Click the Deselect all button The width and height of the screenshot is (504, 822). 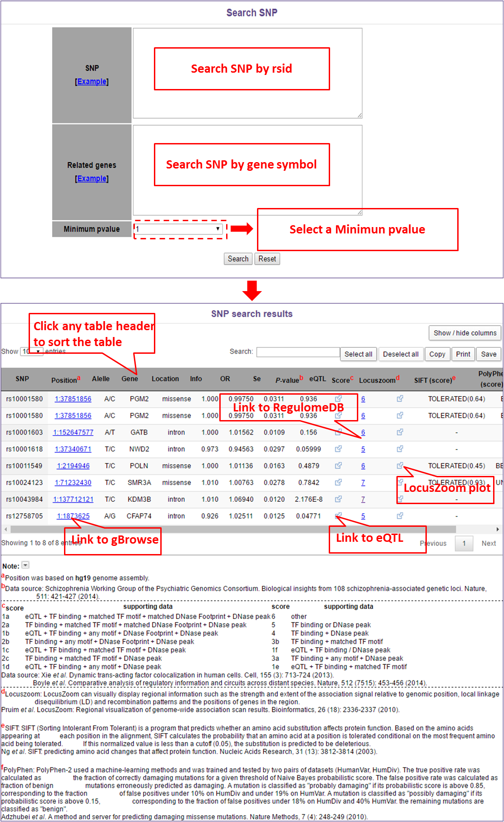point(401,354)
